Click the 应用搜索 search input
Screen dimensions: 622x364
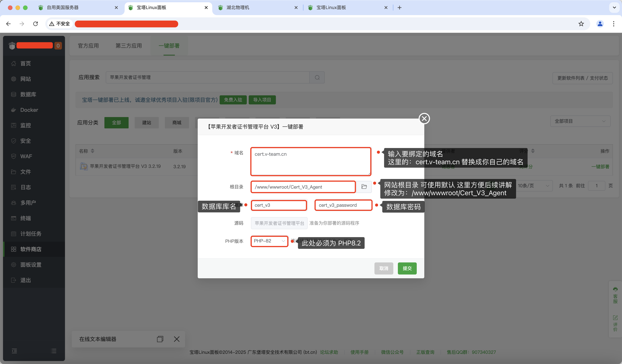(208, 77)
